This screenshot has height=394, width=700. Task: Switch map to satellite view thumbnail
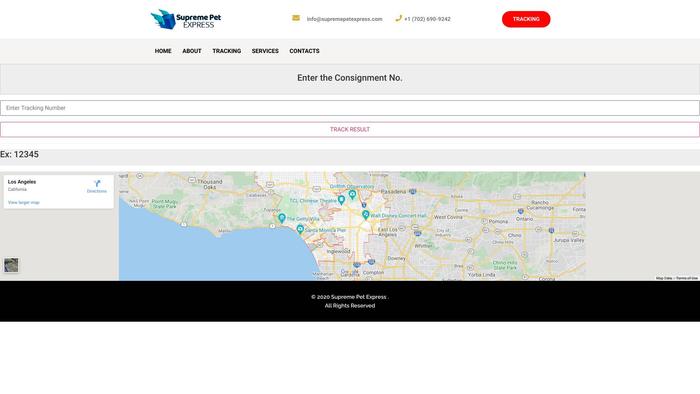point(11,265)
